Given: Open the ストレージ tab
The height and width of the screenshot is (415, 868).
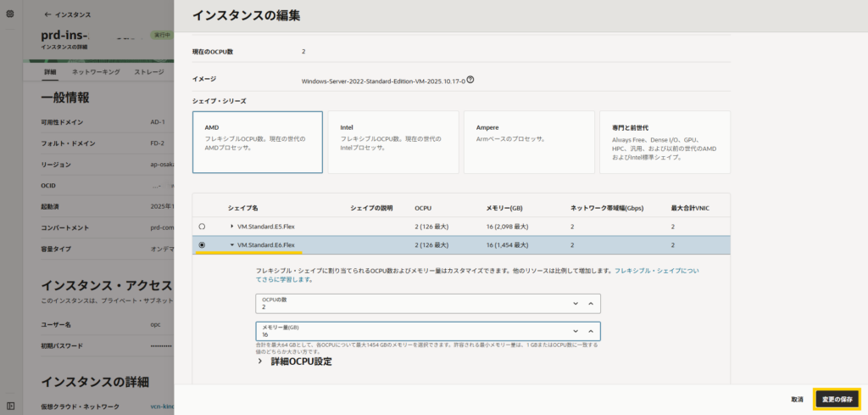Looking at the screenshot, I should point(149,72).
